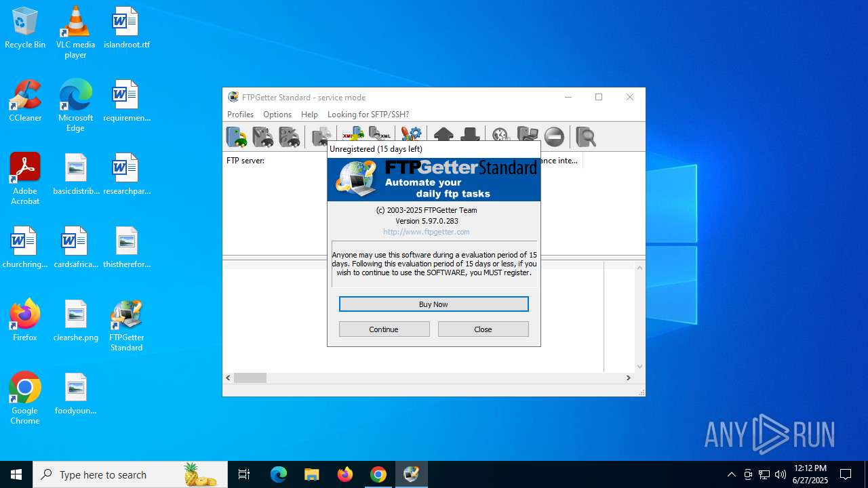Open the notification center
Screen dimensions: 868x488
pos(846,474)
